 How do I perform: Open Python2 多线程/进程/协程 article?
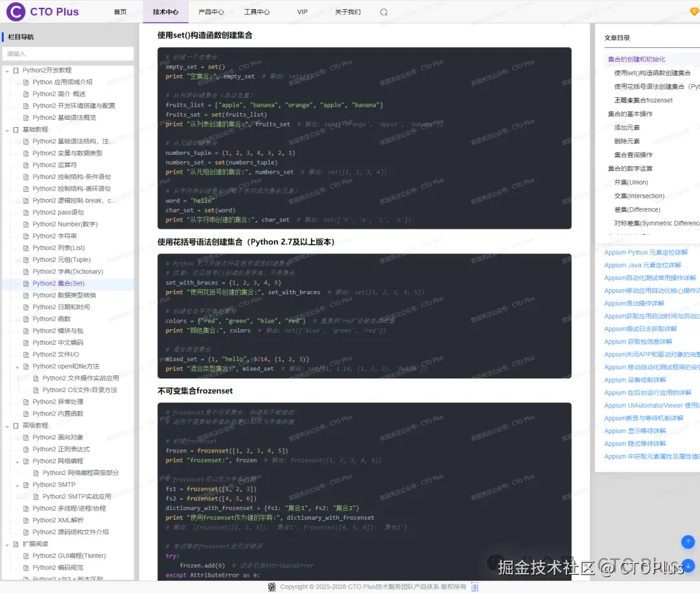pos(69,509)
